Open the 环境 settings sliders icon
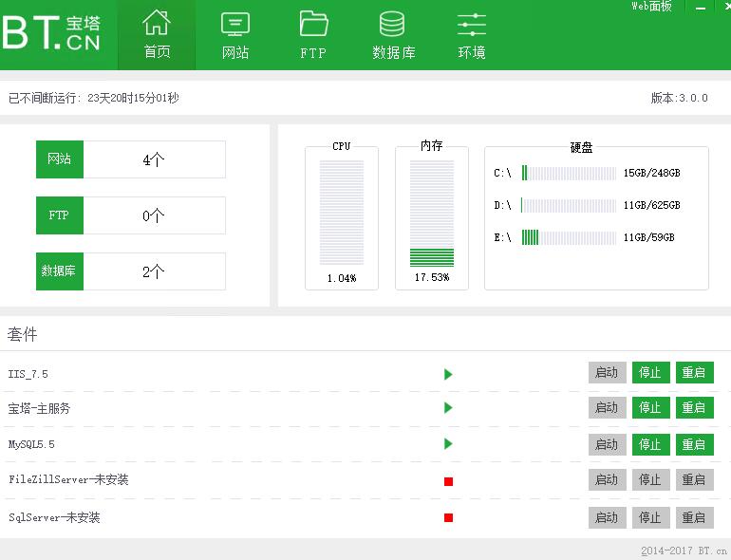The height and width of the screenshot is (560, 731). (472, 25)
